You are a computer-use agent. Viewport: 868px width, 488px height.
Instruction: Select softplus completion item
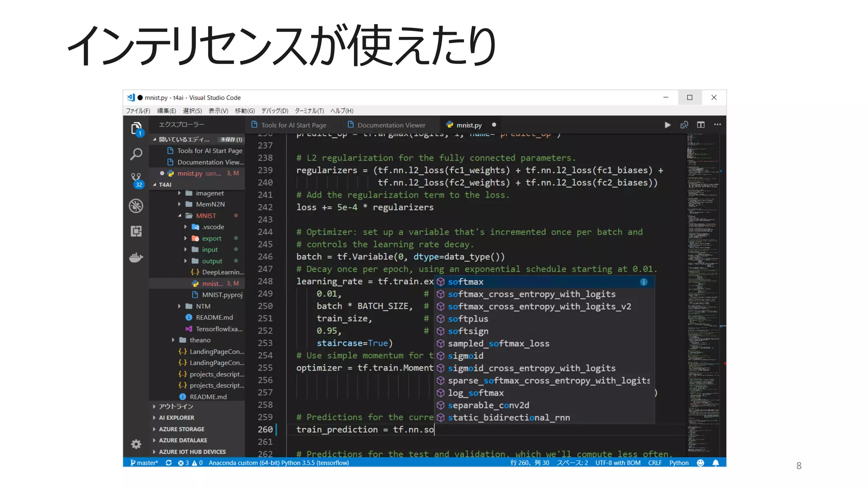pos(545,319)
